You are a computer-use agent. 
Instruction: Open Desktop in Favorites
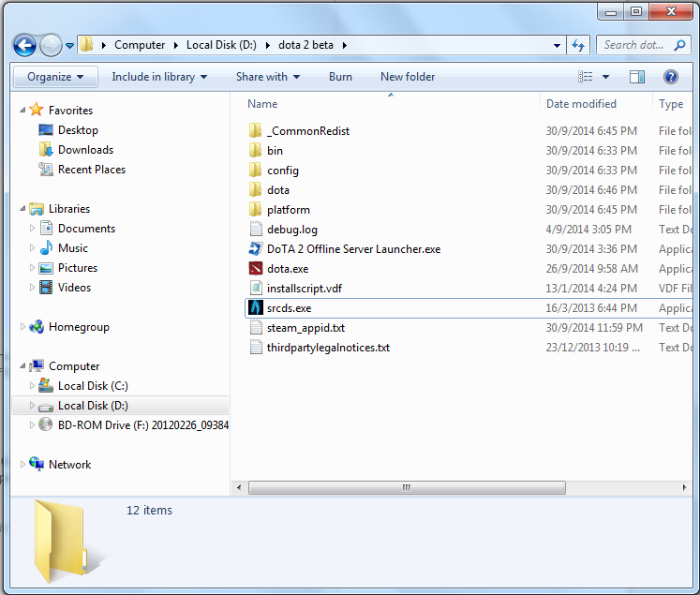pos(78,130)
